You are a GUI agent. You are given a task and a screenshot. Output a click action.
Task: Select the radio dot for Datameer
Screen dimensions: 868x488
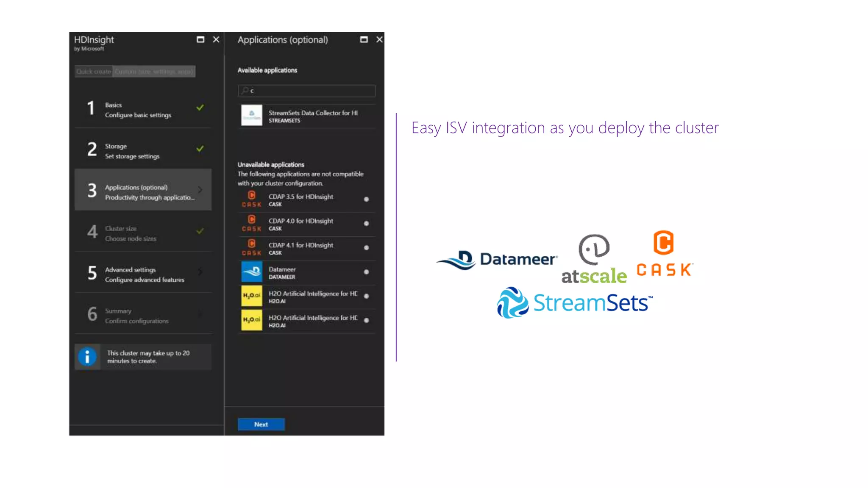[x=366, y=272]
